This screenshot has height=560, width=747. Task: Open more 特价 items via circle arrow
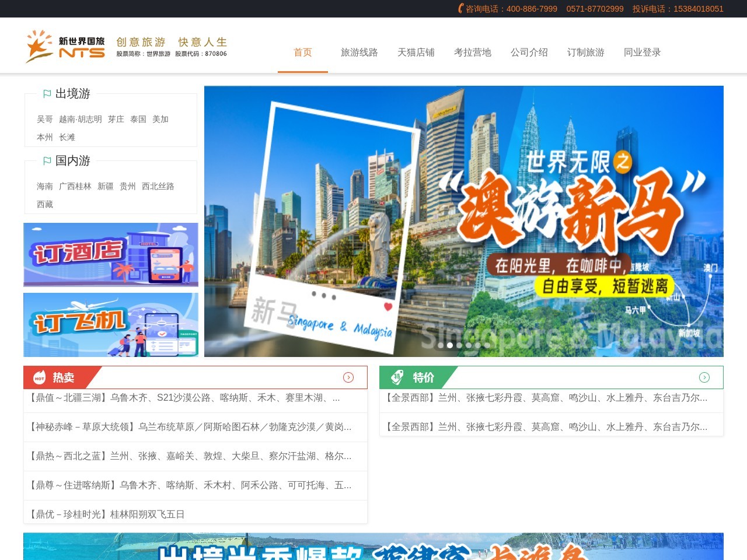(x=704, y=377)
